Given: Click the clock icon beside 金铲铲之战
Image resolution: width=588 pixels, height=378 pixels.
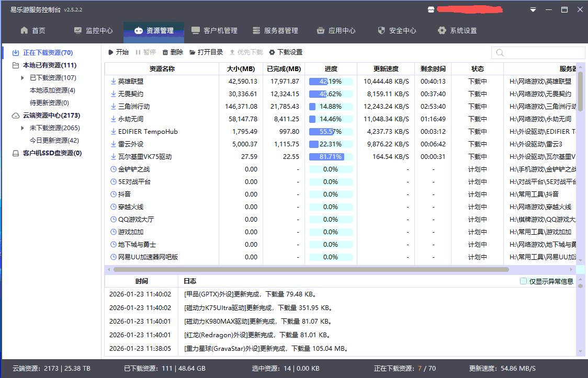Looking at the screenshot, I should click(114, 169).
